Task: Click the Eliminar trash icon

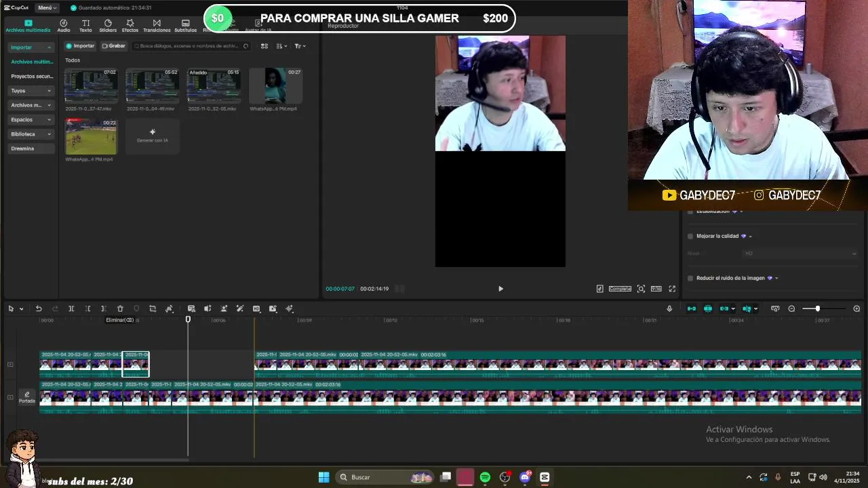Action: (x=120, y=309)
